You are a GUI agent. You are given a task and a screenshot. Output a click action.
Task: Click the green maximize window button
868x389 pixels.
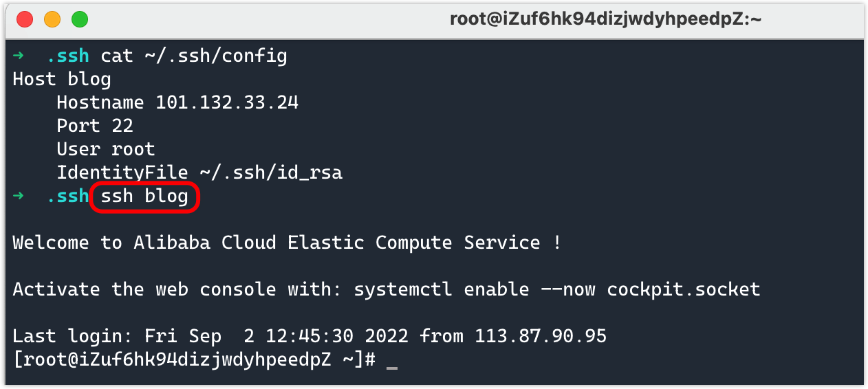(x=80, y=20)
